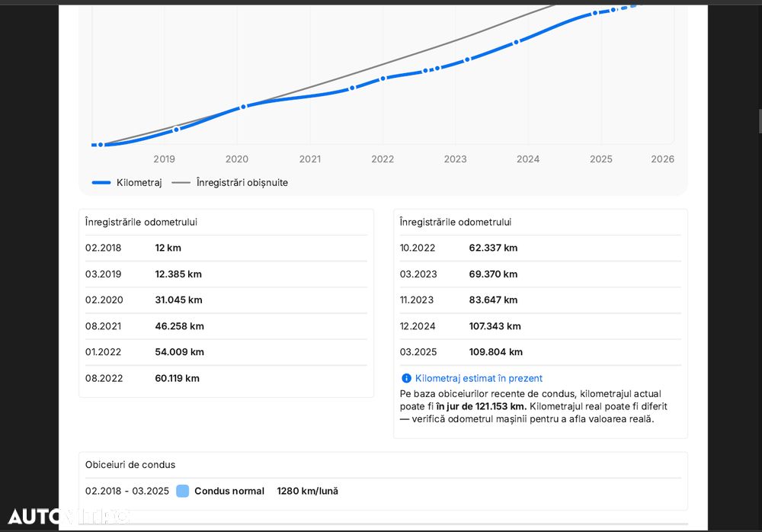Image resolution: width=762 pixels, height=532 pixels.
Task: Toggle the Kilometraj series legend label
Action: click(x=139, y=183)
